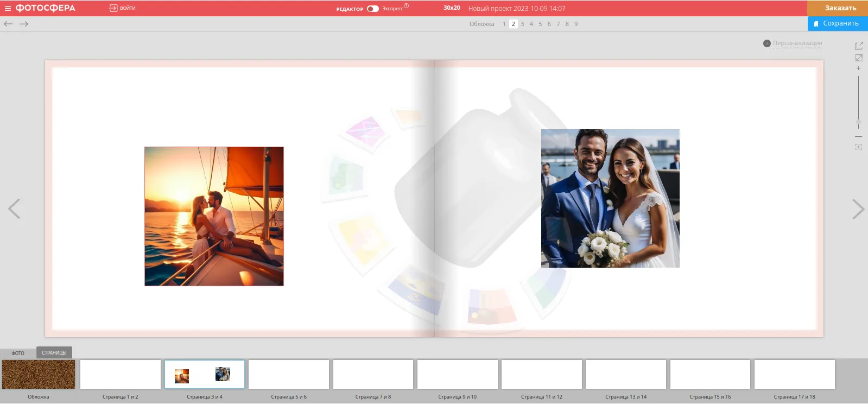Viewport: 868px width, 404px height.
Task: Toggle the Редактор/Экспресс mode switch
Action: coord(372,9)
